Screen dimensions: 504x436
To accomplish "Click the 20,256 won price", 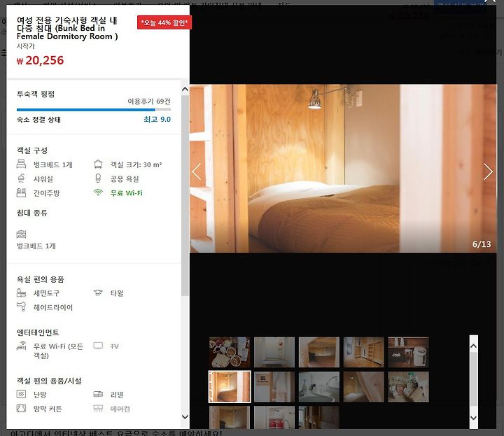I will 41,60.
